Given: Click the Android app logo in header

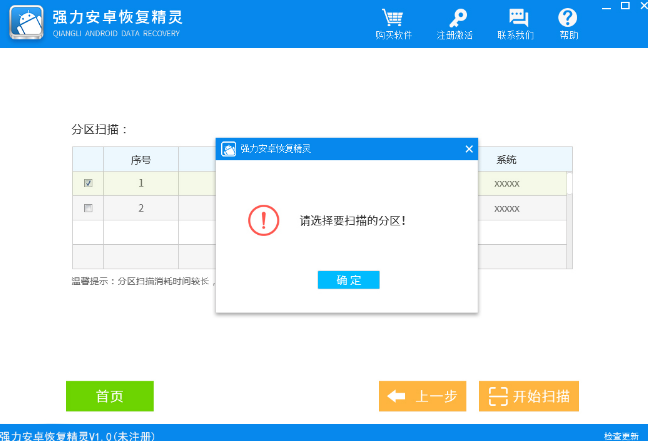Looking at the screenshot, I should coord(26,22).
